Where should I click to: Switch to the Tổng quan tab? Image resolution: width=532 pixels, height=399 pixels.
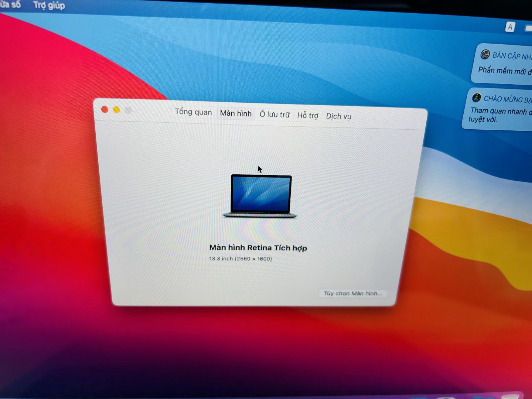193,112
